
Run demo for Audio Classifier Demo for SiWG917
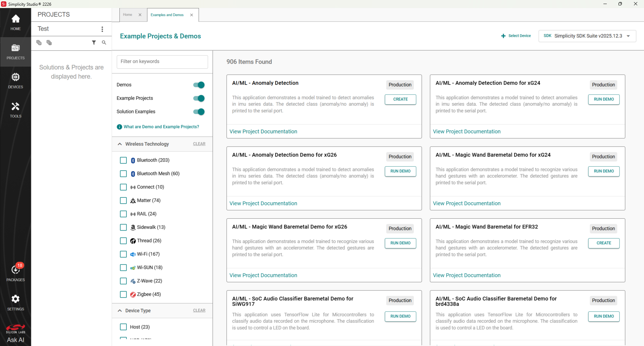[x=400, y=316]
